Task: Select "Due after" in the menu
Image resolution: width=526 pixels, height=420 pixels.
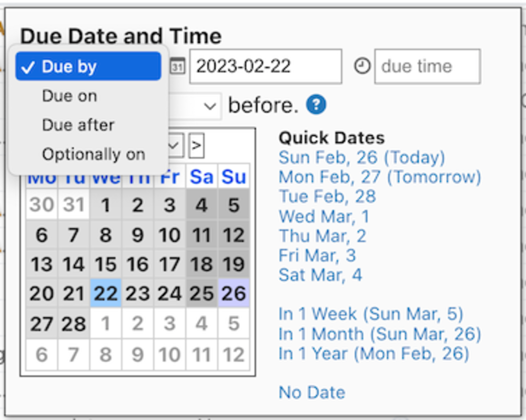Action: (78, 125)
